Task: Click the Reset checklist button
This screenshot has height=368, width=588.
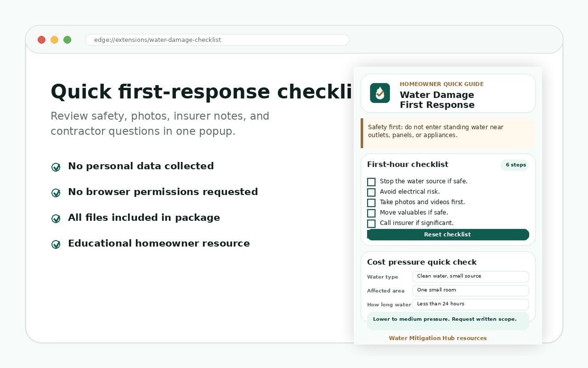Action: click(448, 235)
